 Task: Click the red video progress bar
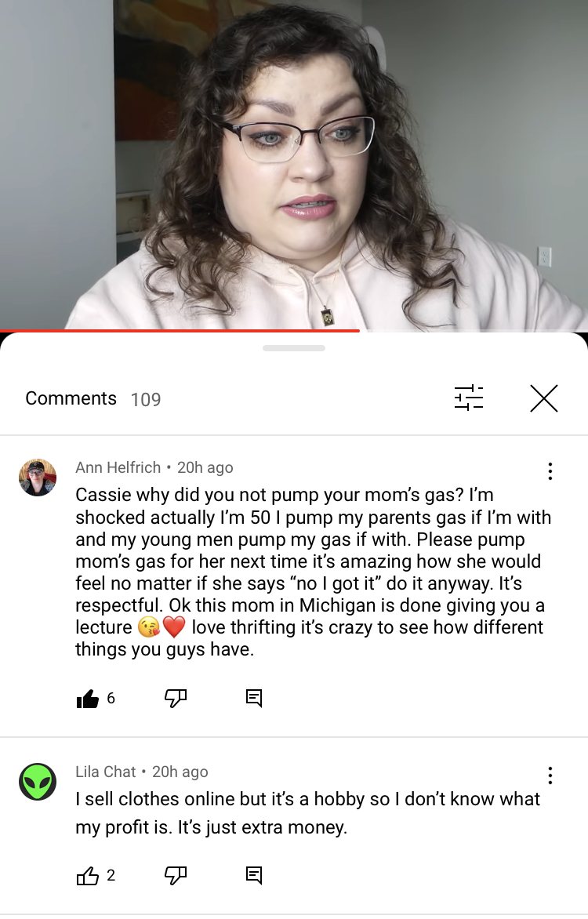[x=180, y=331]
